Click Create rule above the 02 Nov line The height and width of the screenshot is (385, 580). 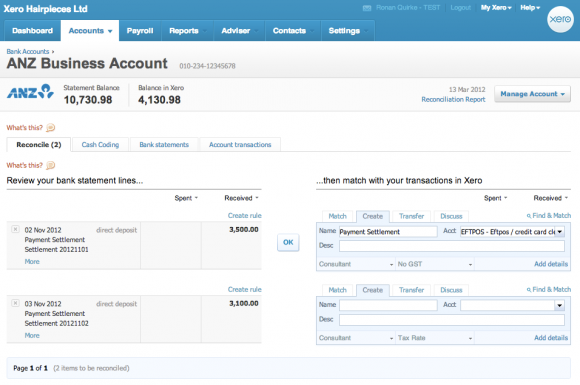pyautogui.click(x=245, y=216)
